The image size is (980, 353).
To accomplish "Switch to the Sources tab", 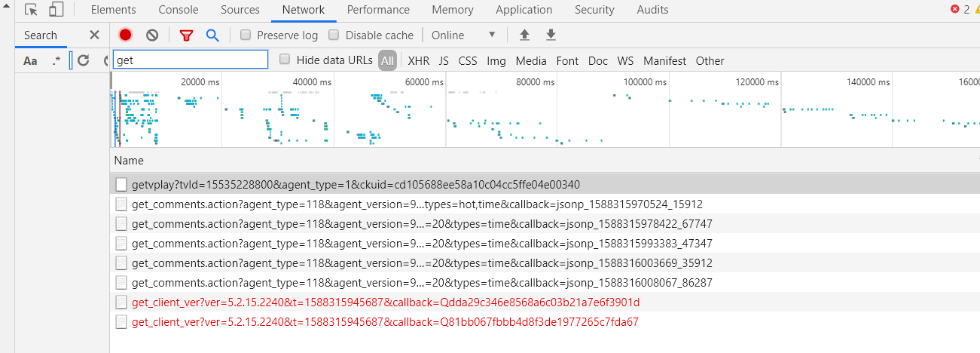I will coord(240,10).
